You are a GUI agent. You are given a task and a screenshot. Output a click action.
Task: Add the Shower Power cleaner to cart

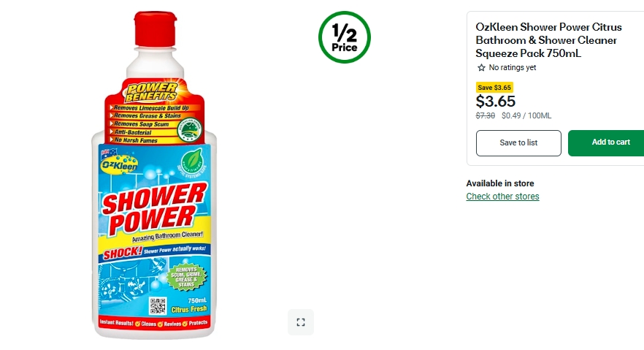(x=606, y=142)
